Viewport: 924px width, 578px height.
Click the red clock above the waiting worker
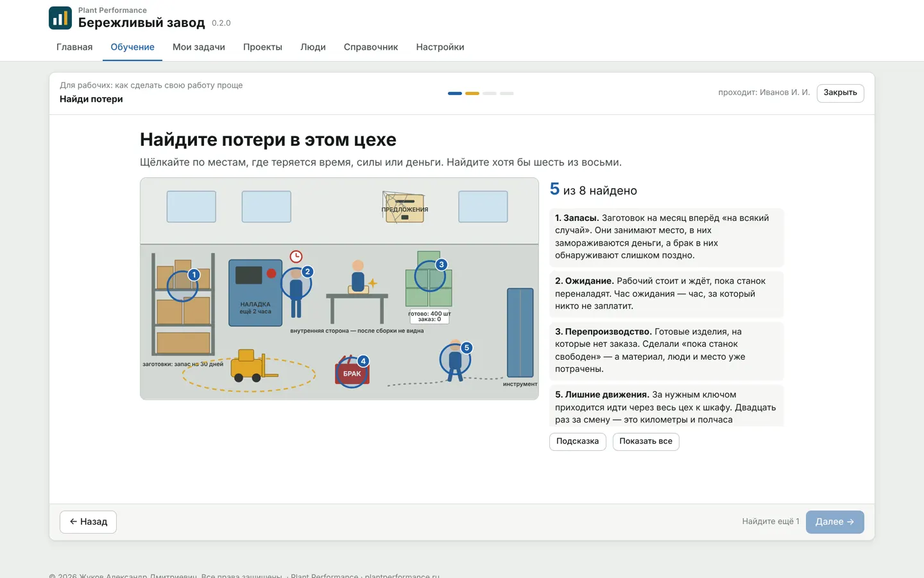pos(296,257)
